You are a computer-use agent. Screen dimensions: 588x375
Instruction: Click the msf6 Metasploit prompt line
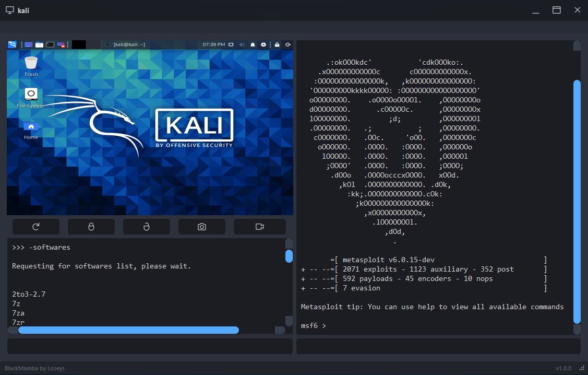pos(313,325)
